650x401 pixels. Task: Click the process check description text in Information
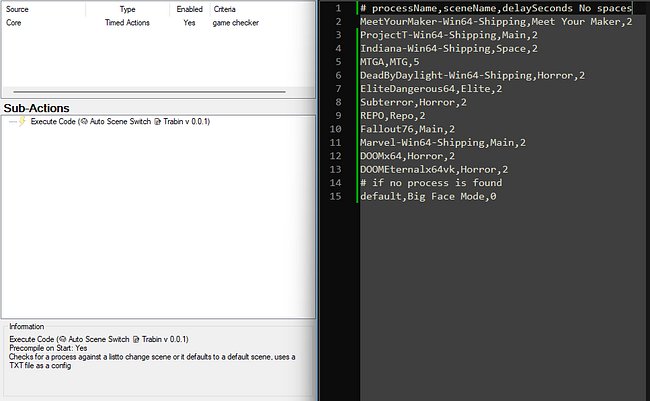click(x=152, y=361)
